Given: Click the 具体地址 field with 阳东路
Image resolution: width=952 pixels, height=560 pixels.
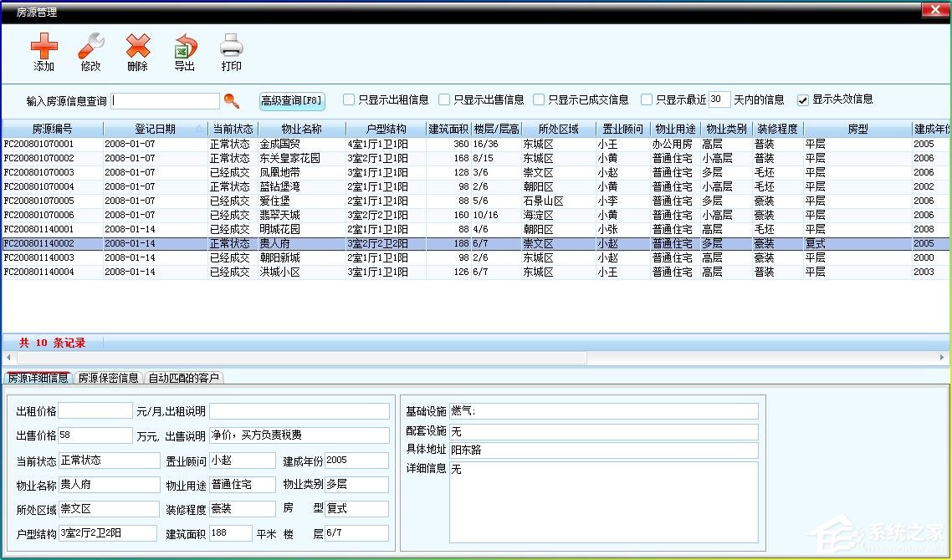Looking at the screenshot, I should pos(604,451).
